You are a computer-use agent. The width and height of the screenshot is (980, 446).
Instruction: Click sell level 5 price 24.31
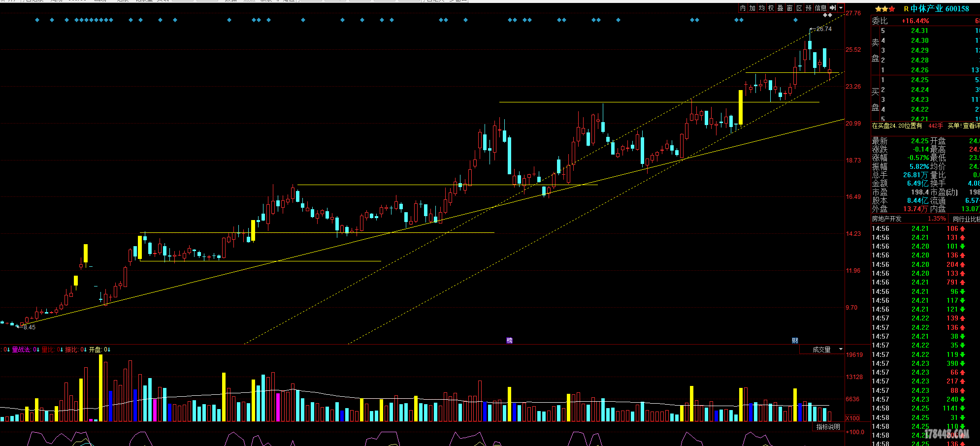click(x=920, y=31)
